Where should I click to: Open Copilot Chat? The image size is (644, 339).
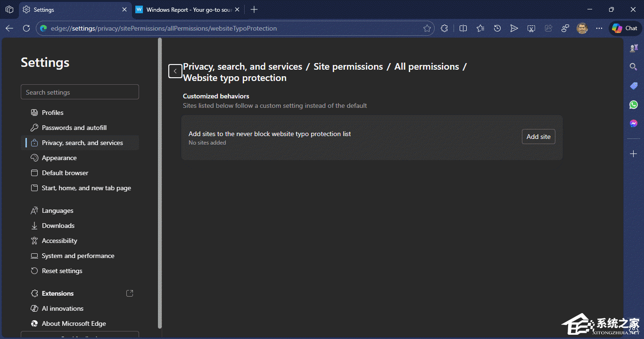(x=625, y=28)
